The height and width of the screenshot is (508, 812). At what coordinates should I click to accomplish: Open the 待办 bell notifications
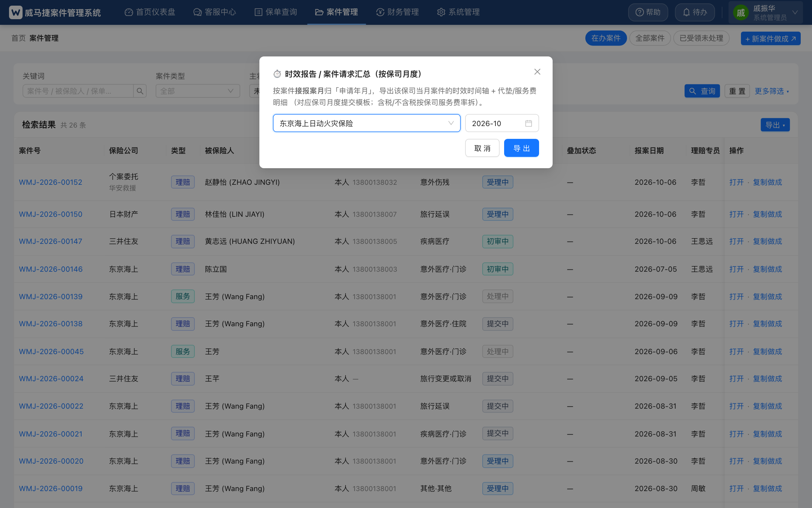pos(695,12)
